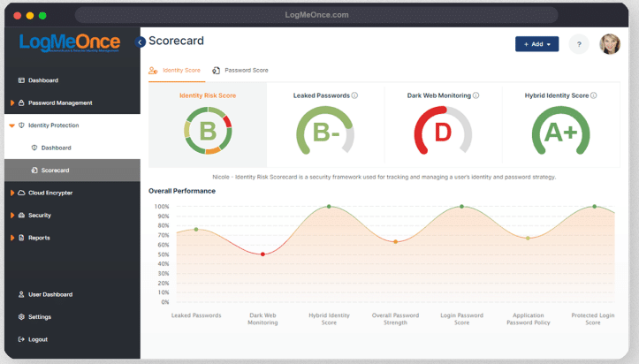The image size is (639, 364).
Task: Click the 'Login Password Score' axis label
Action: click(461, 319)
